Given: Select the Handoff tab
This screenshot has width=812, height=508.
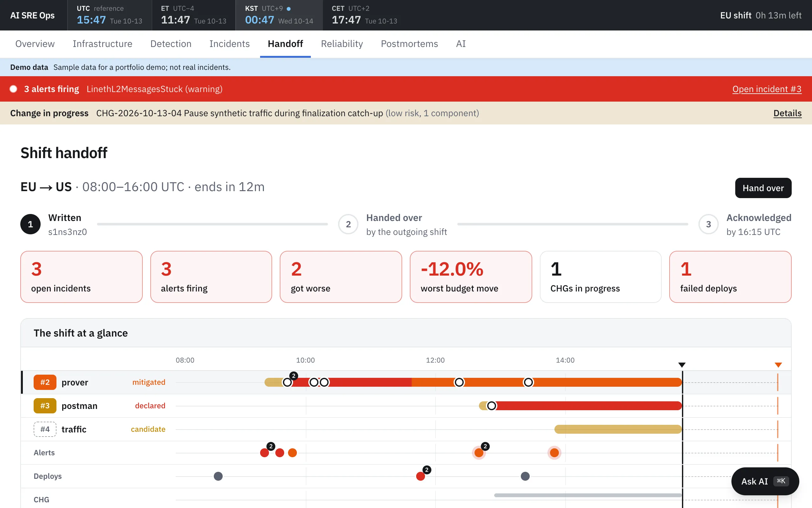Looking at the screenshot, I should (x=285, y=44).
